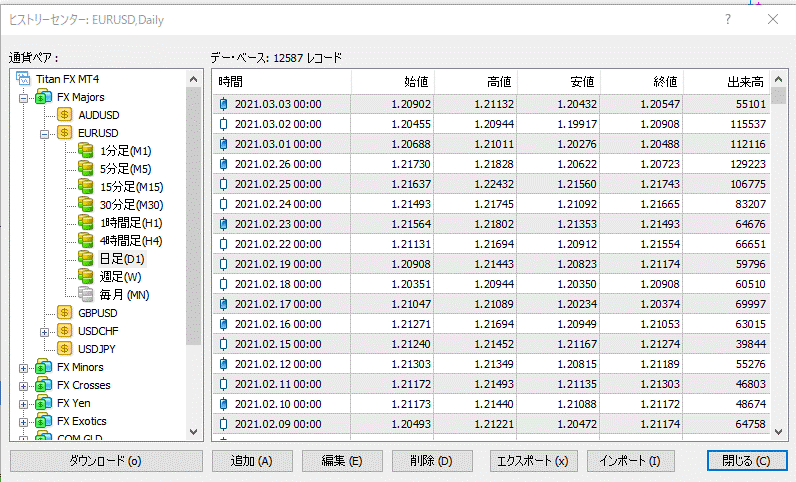Image resolution: width=796 pixels, height=482 pixels.
Task: Click the FX Crosses folder icon
Action: coord(44,384)
